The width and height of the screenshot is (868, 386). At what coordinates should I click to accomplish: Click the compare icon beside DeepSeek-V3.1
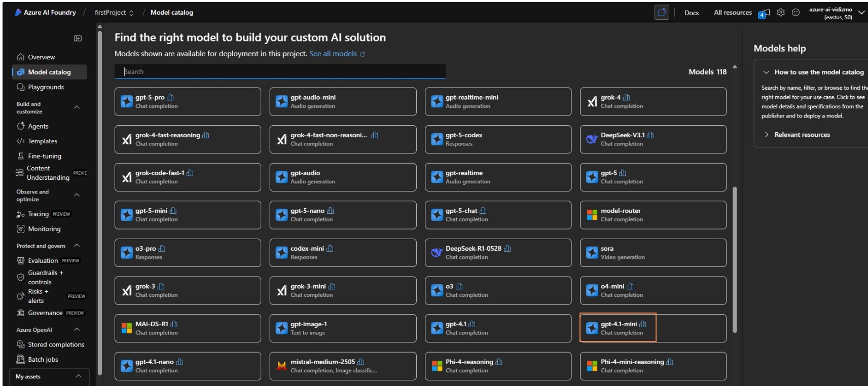[650, 135]
